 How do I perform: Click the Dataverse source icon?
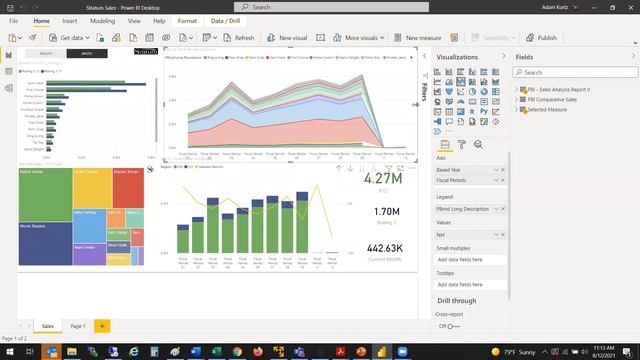pos(166,38)
